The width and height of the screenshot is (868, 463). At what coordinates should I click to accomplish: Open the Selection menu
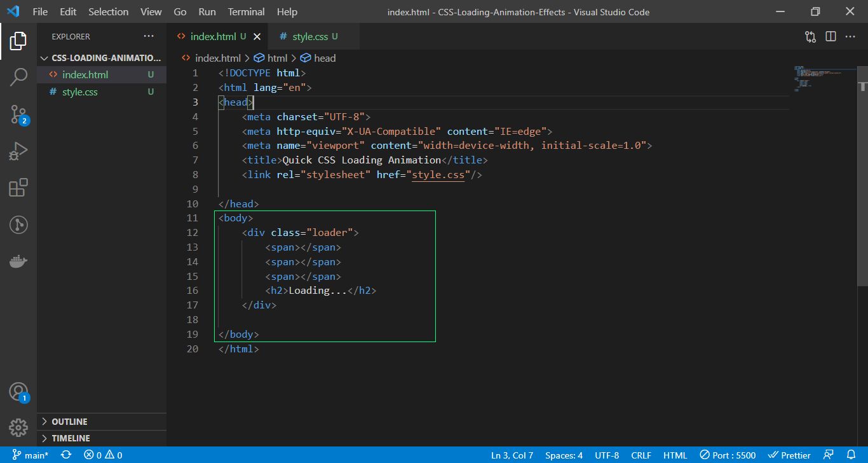(108, 11)
